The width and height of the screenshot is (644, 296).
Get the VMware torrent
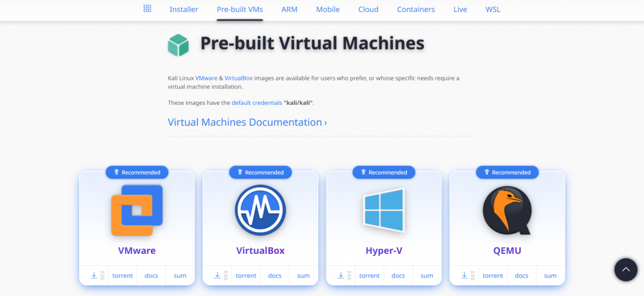click(x=123, y=275)
